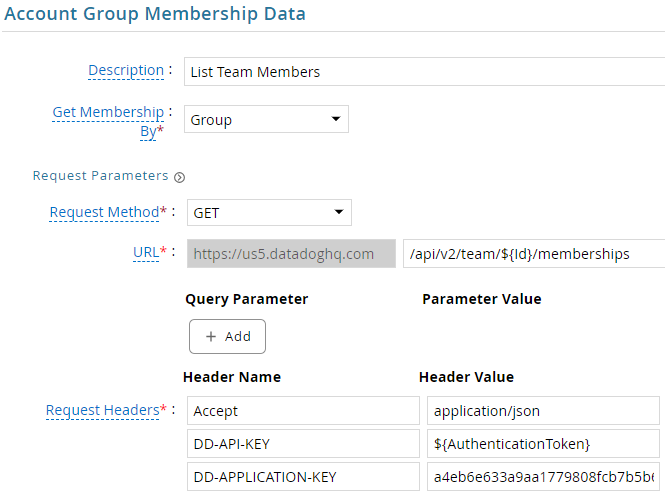Click the Add query parameter button
This screenshot has width=665, height=494.
click(227, 336)
